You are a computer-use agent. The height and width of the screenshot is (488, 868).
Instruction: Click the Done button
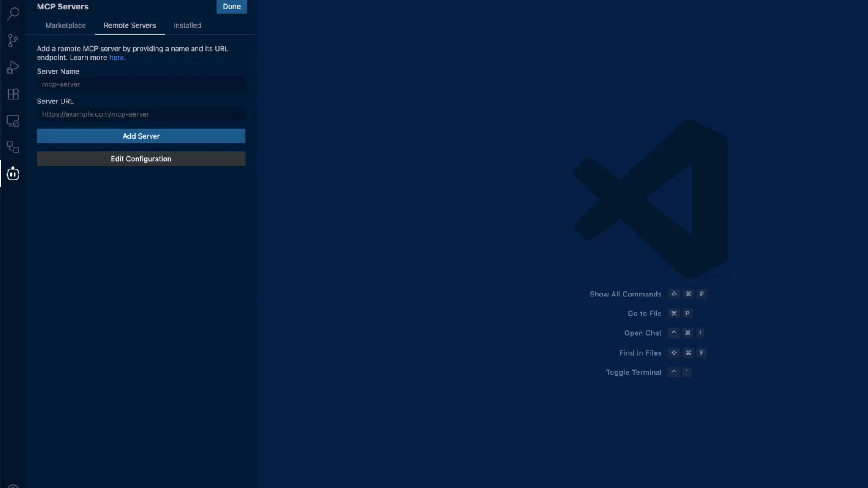231,6
